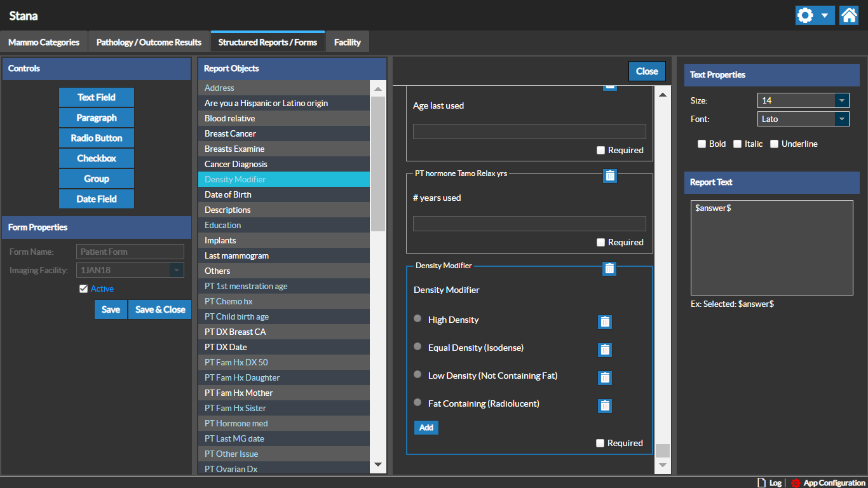Uncheck the Active form checkbox
The width and height of the screenshot is (868, 488).
[83, 289]
